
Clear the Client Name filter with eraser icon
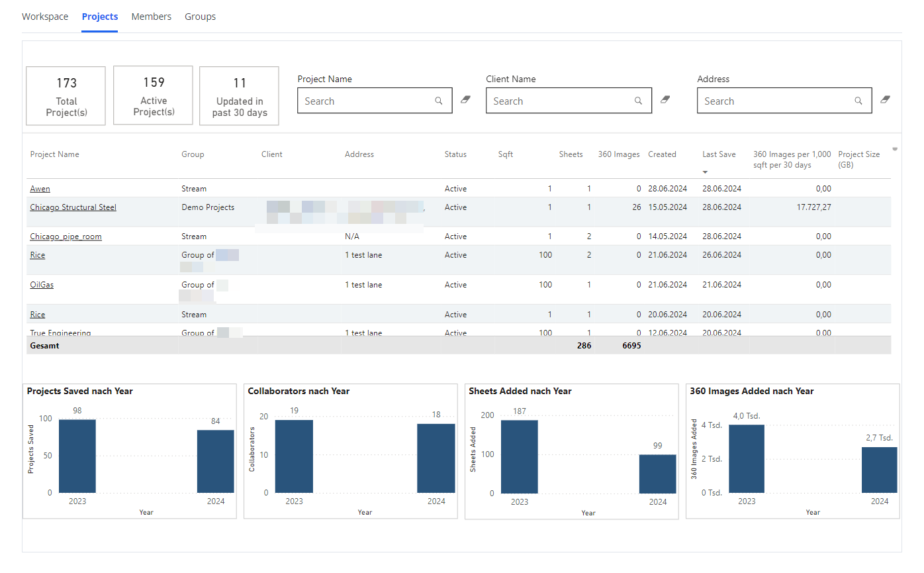[x=665, y=100]
